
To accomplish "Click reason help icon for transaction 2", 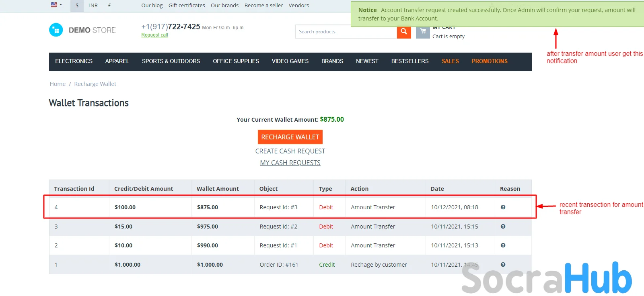I will [x=503, y=245].
